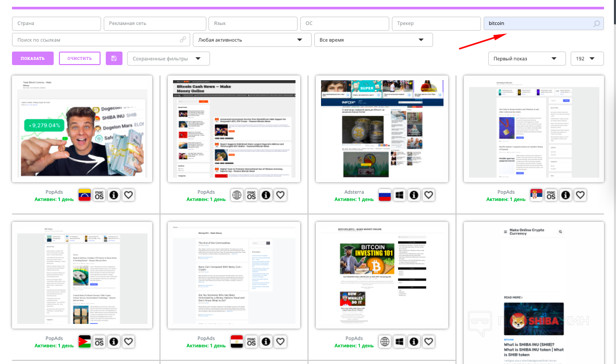Click the ОЧИСТИТЬ button
This screenshot has height=364, width=616.
[80, 58]
